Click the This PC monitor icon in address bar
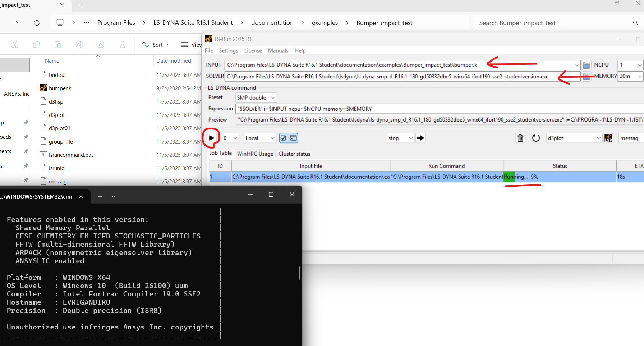The image size is (644, 346). 60,23
